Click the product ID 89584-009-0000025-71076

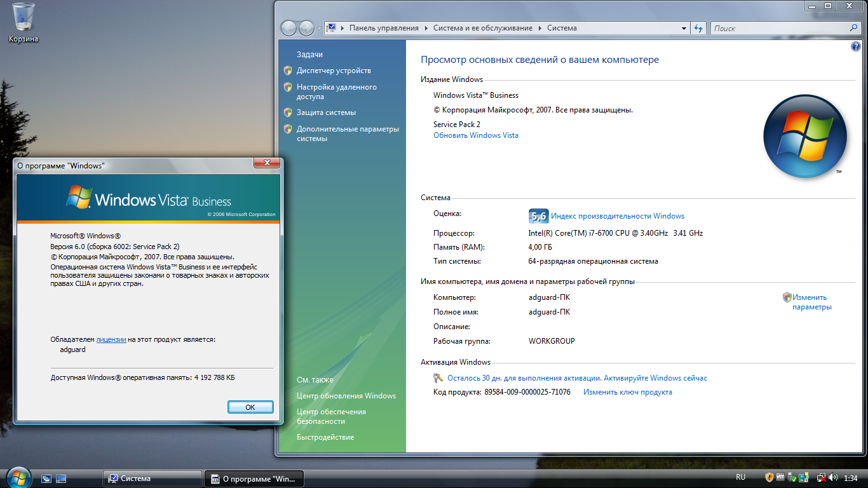coord(527,392)
